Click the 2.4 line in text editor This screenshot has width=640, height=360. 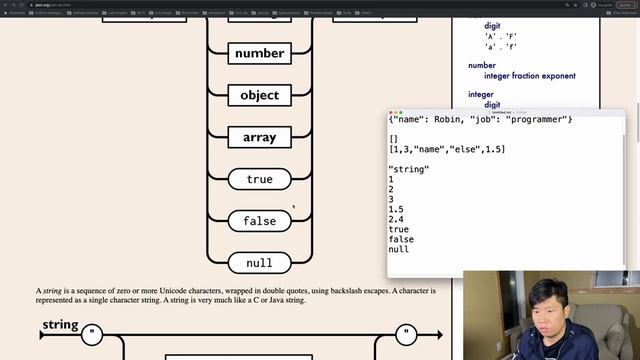click(396, 219)
